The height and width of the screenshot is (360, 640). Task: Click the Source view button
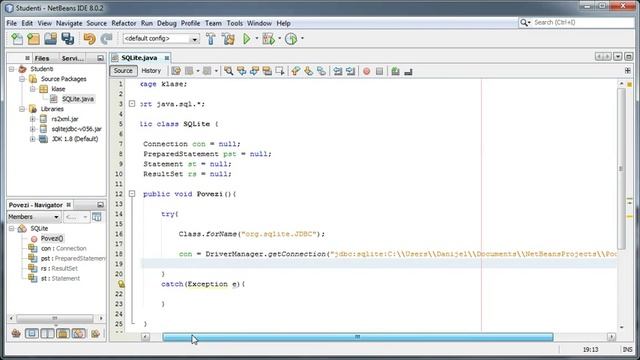tap(123, 71)
